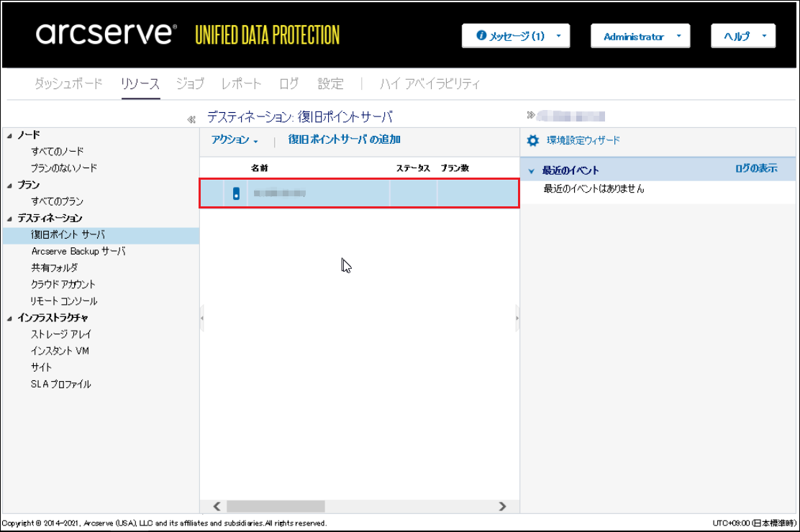Open the アクション dropdown menu
Image resolution: width=800 pixels, height=532 pixels.
pos(235,140)
